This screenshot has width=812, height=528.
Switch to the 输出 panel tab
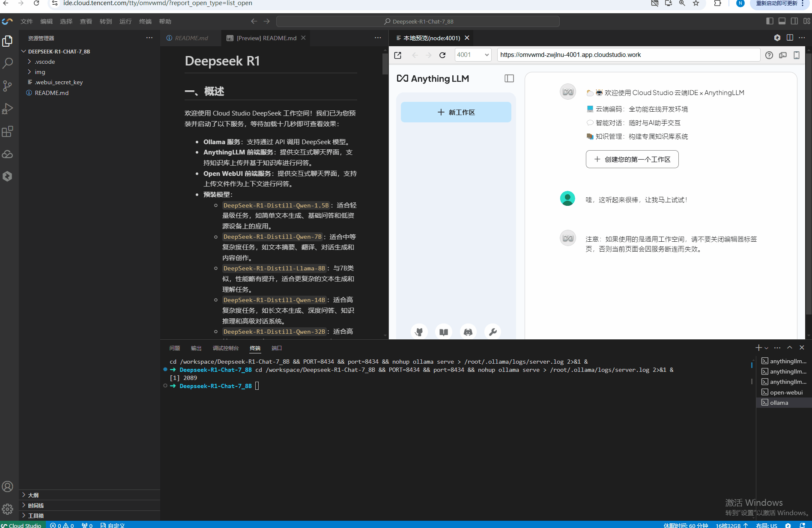(x=196, y=348)
